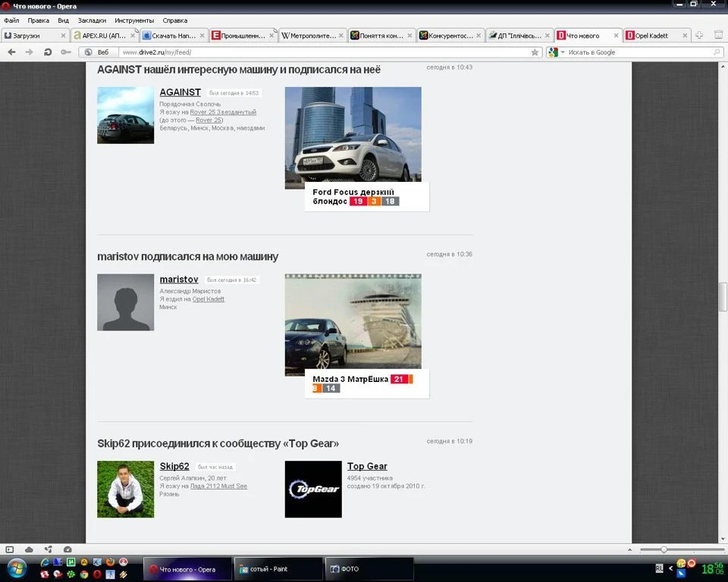The width and height of the screenshot is (728, 582).
Task: Show hidden tray icons with the arrow
Action: coord(670,568)
